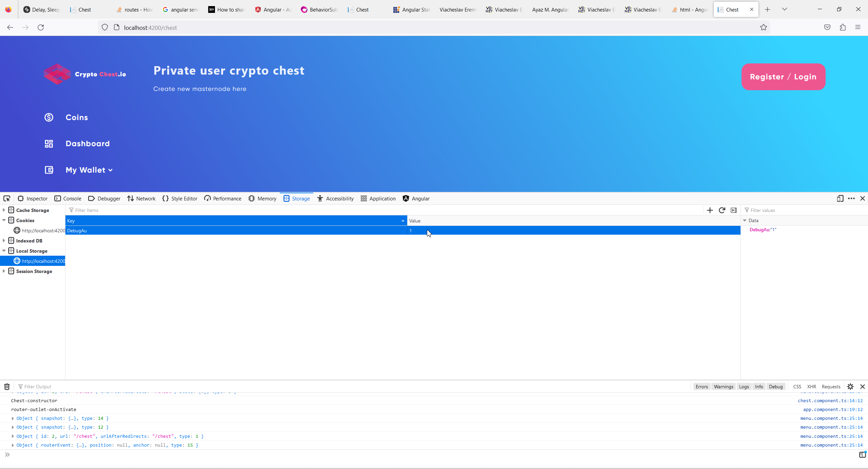Click responsive design mode icon

point(840,198)
